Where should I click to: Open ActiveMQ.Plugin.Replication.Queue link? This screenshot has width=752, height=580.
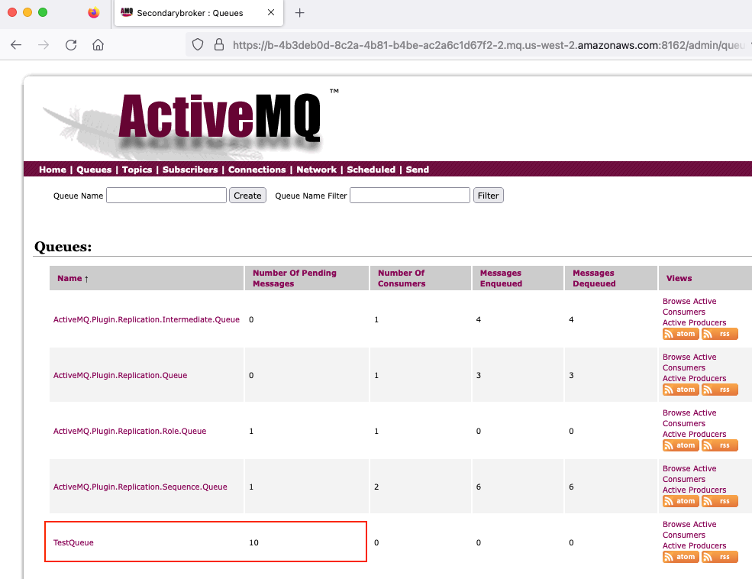120,375
